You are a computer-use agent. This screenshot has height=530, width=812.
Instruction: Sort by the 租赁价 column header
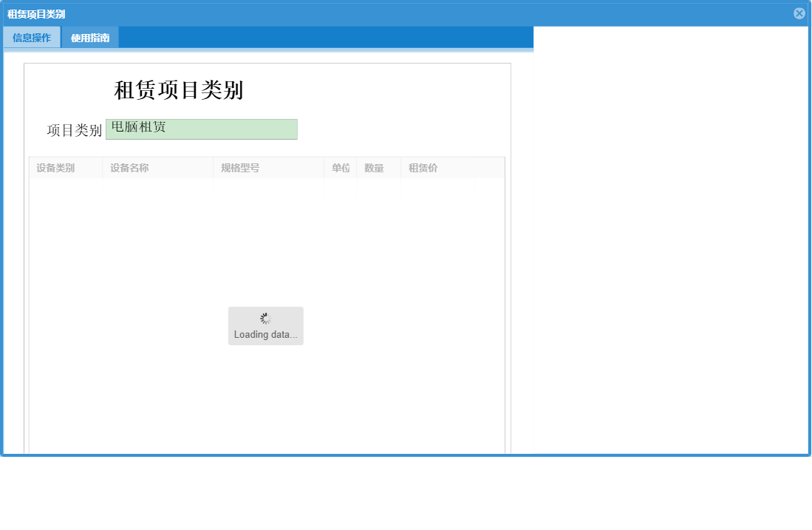coord(423,168)
